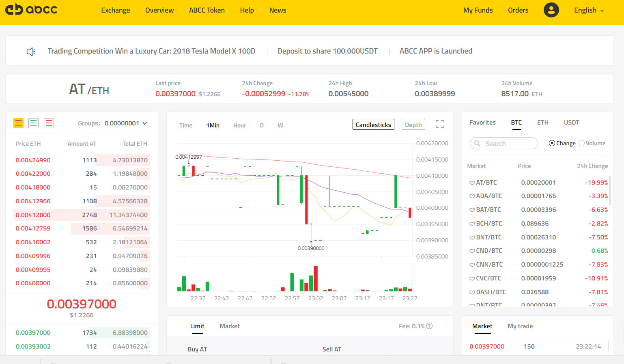Viewport: 624px width, 364px height.
Task: Select sell order at price 0.00400000
Action: [x=82, y=283]
